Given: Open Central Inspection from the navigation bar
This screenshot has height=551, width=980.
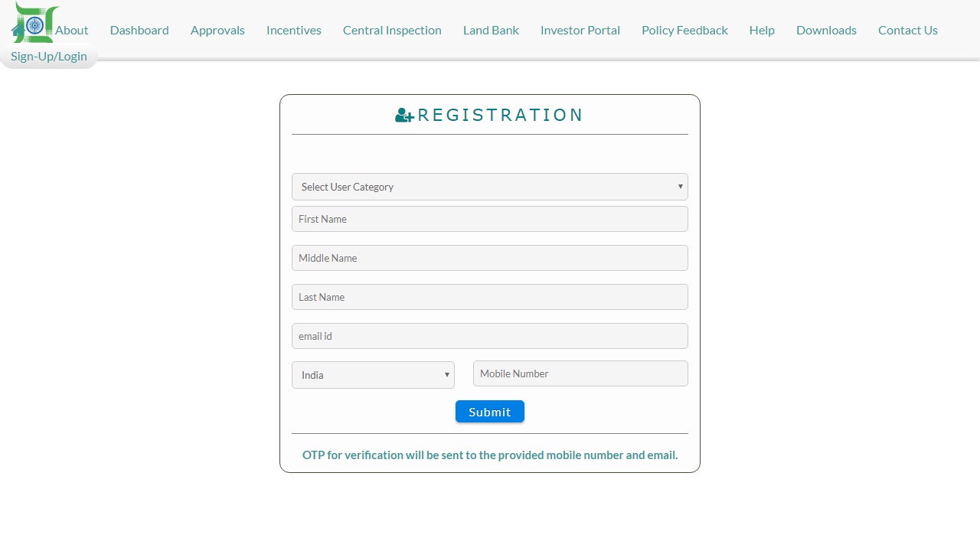Looking at the screenshot, I should (392, 31).
